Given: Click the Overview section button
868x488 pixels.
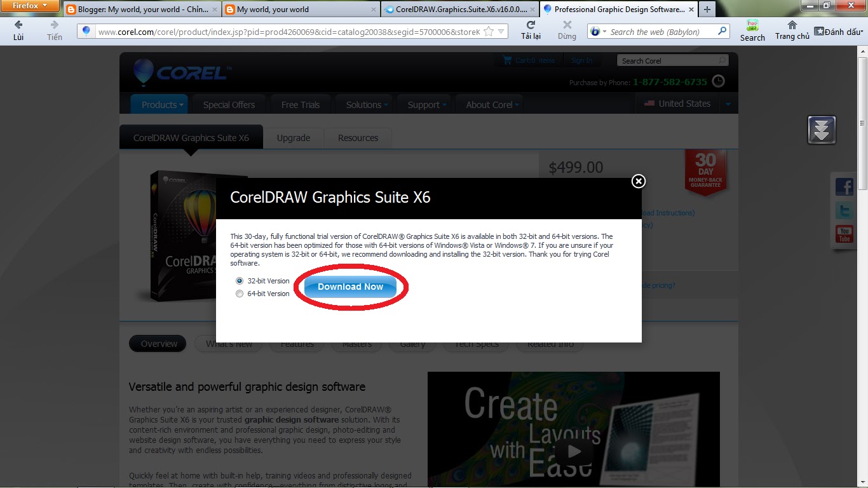Looking at the screenshot, I should (158, 344).
